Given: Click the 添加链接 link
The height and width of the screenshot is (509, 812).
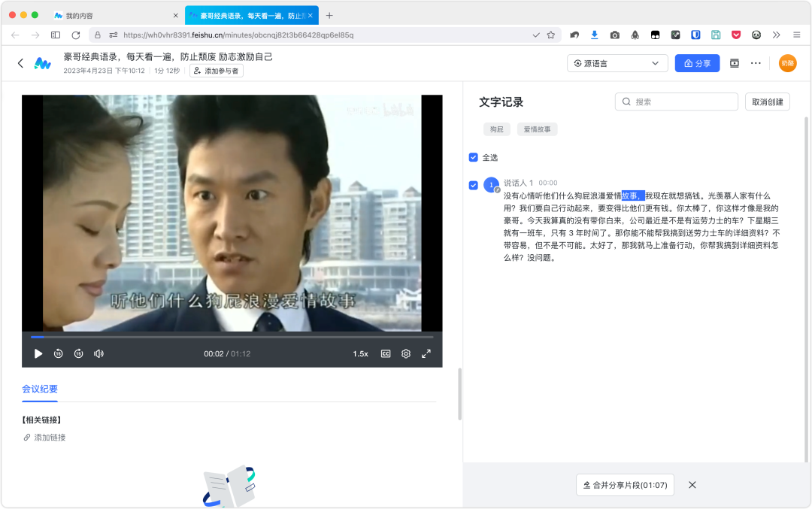Looking at the screenshot, I should 49,438.
